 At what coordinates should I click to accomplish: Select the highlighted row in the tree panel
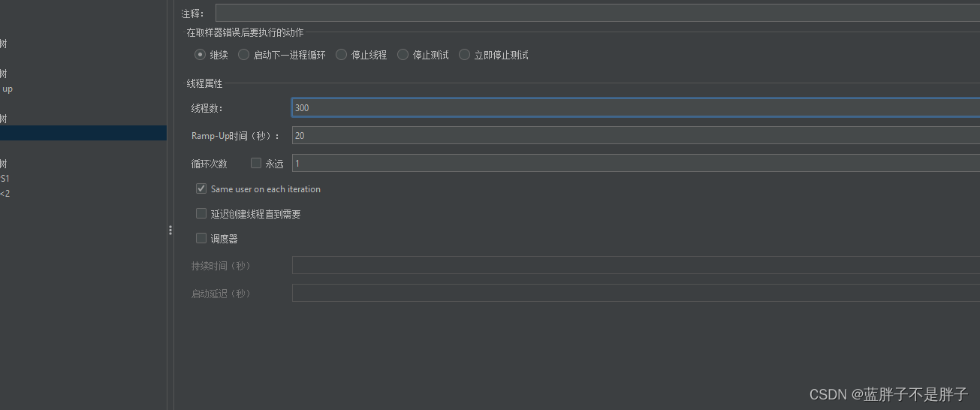pyautogui.click(x=83, y=133)
